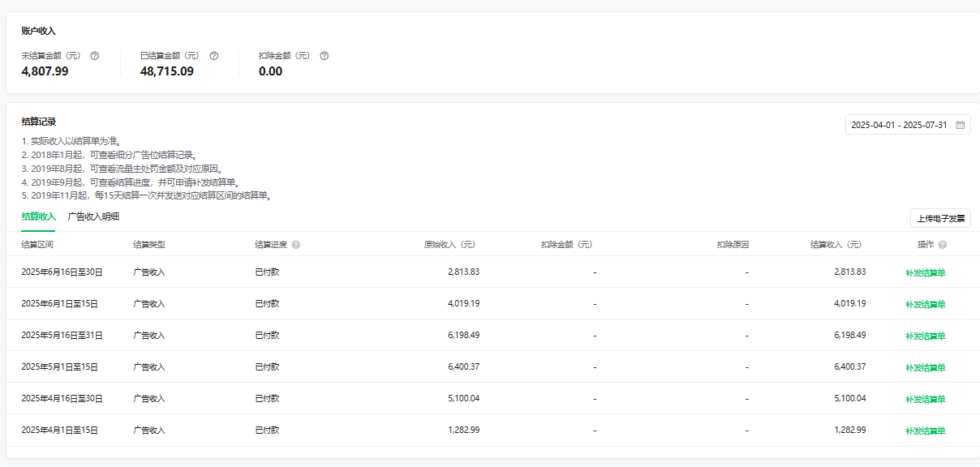Click the 结算收入（元） column header
The width and height of the screenshot is (980, 467).
pos(836,245)
